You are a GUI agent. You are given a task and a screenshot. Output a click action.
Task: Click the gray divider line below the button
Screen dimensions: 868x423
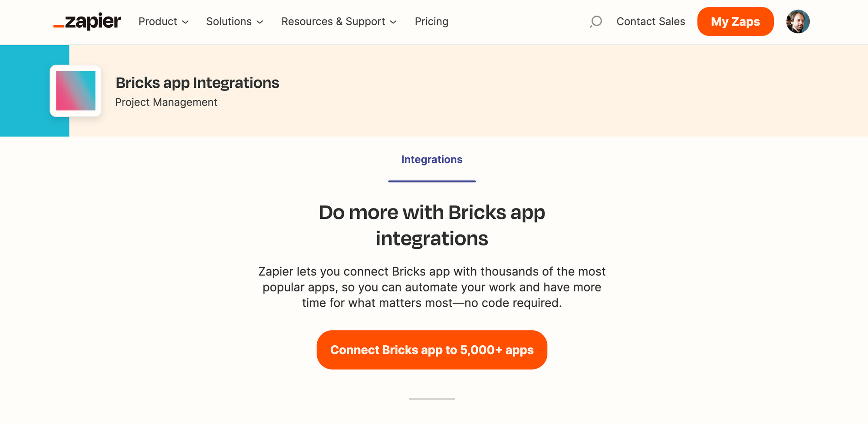click(432, 399)
